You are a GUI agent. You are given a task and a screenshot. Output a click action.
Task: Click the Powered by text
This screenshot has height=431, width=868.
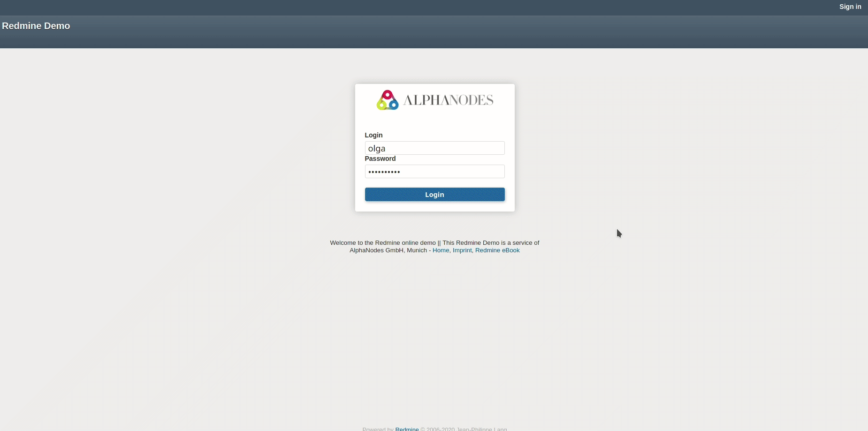click(x=378, y=429)
